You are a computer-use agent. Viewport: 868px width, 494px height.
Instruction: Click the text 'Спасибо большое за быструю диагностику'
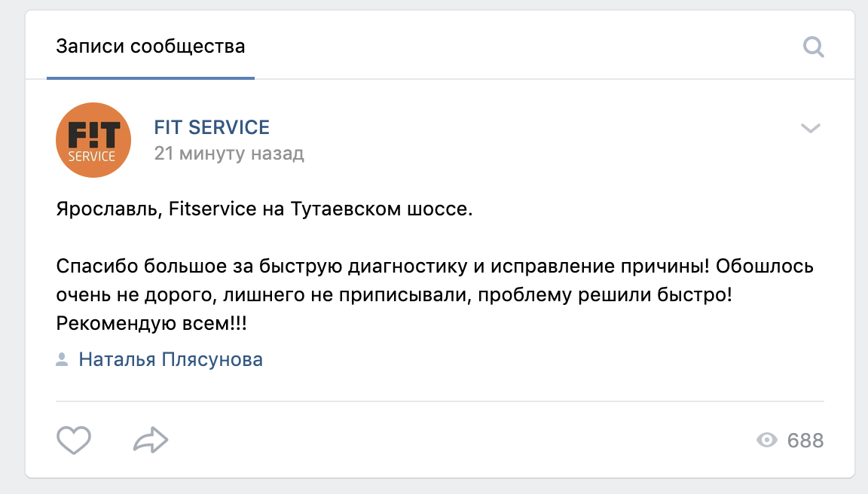(241, 267)
